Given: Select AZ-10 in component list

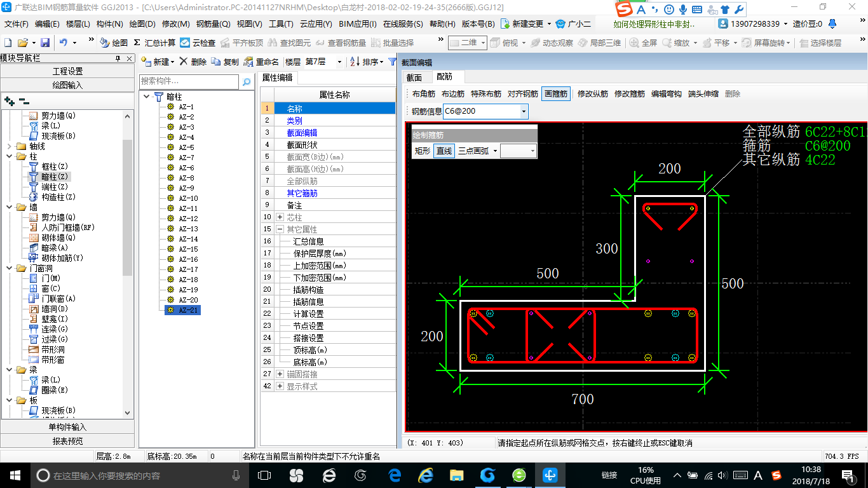Looking at the screenshot, I should point(188,198).
